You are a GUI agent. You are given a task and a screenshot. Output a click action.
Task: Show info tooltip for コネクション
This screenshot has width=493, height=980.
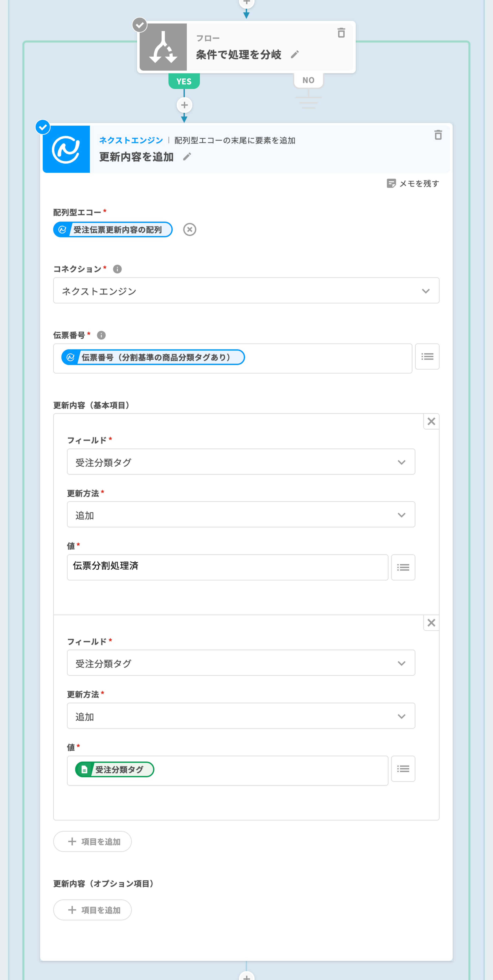[x=117, y=269]
